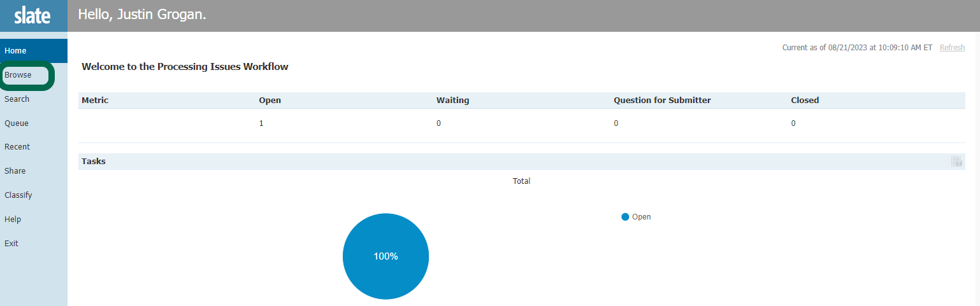Select the 100% pie chart slice
The width and height of the screenshot is (980, 306).
pos(386,256)
